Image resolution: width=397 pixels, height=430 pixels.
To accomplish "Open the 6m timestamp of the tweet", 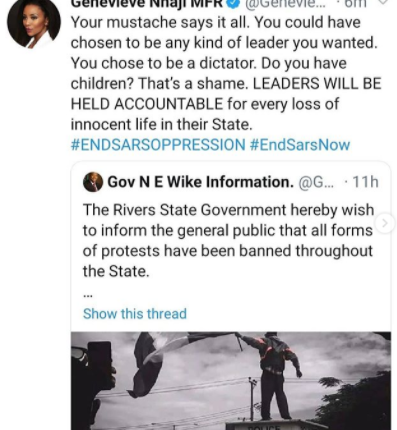I will click(355, 3).
